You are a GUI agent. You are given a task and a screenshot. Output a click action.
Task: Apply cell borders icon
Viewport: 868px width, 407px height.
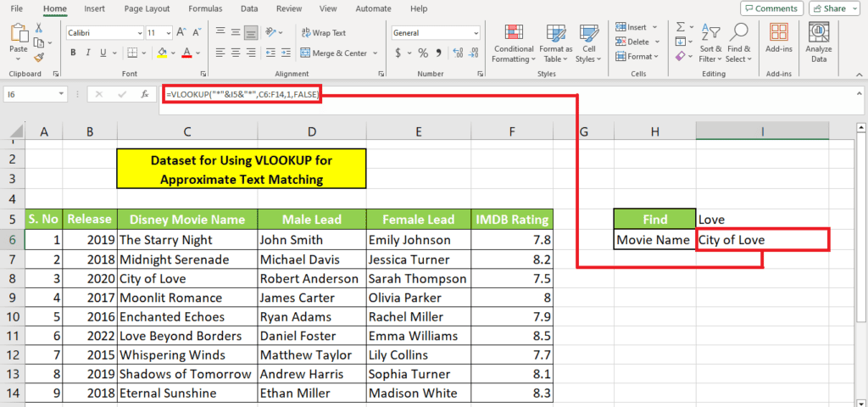132,53
